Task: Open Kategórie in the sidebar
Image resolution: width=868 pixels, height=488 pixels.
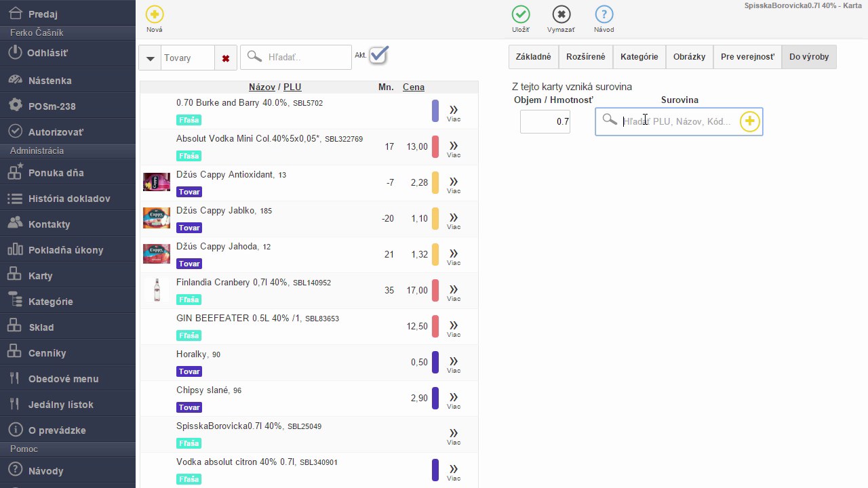Action: 68,301
